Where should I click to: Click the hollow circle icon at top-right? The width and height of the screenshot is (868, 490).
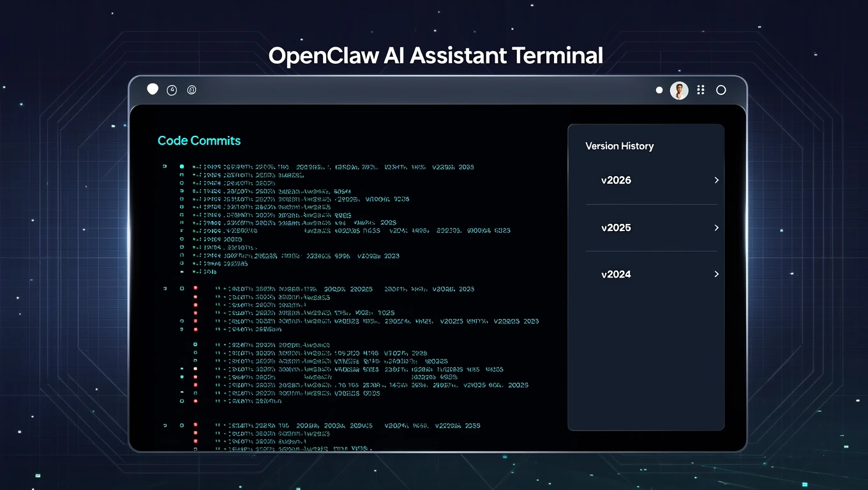721,91
